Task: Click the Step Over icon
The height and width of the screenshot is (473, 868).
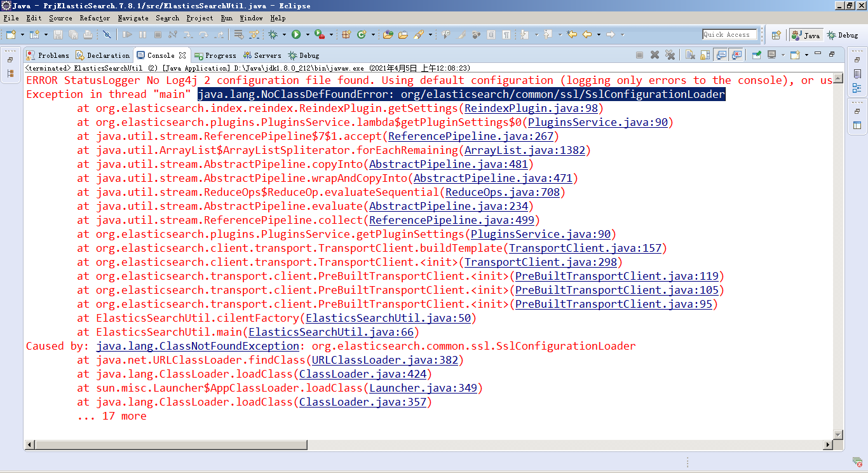Action: (x=203, y=34)
